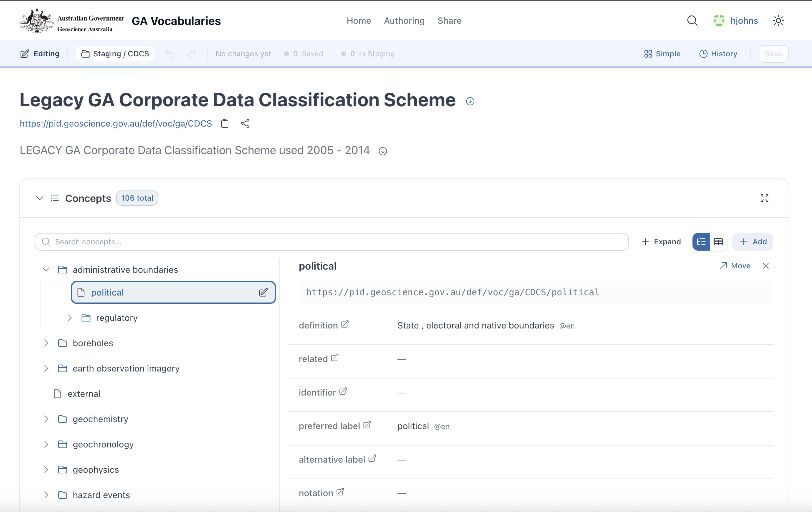Image resolution: width=812 pixels, height=512 pixels.
Task: Collapse the Concepts section chevron
Action: point(40,198)
